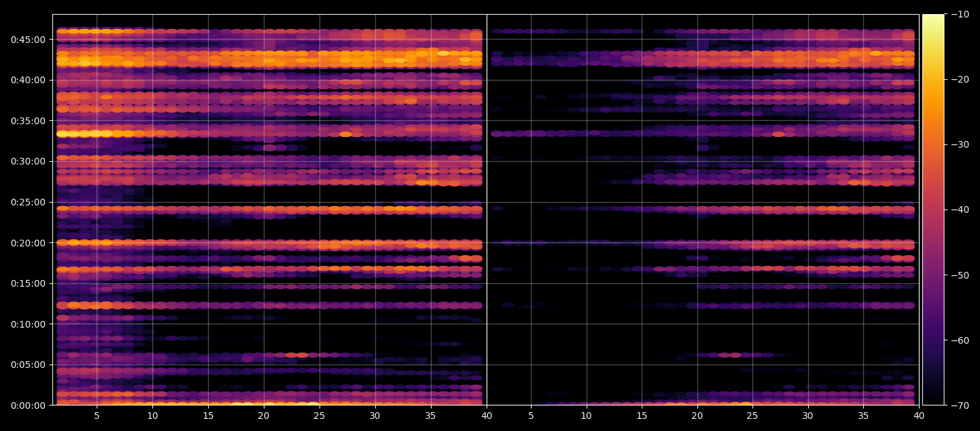
Task: Click the 0:00:00 origin time label
Action: 28,405
